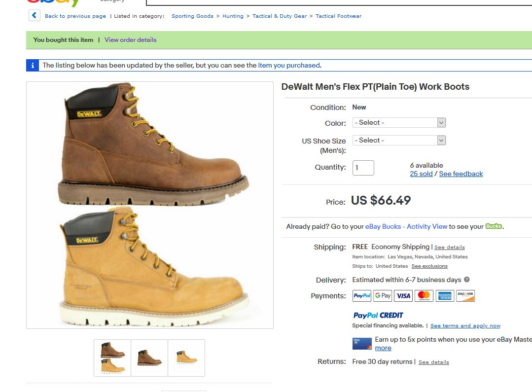Select thumbnail of tan wheat boot

(186, 357)
